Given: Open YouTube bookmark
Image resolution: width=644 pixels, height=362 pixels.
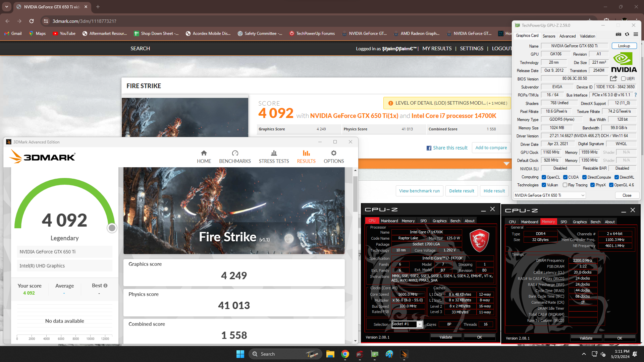Looking at the screenshot, I should point(64,34).
